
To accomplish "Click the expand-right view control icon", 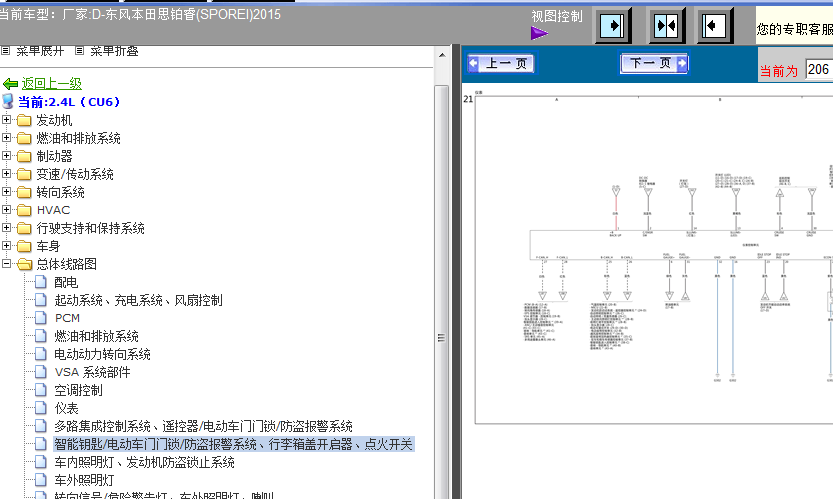I will pyautogui.click(x=612, y=25).
